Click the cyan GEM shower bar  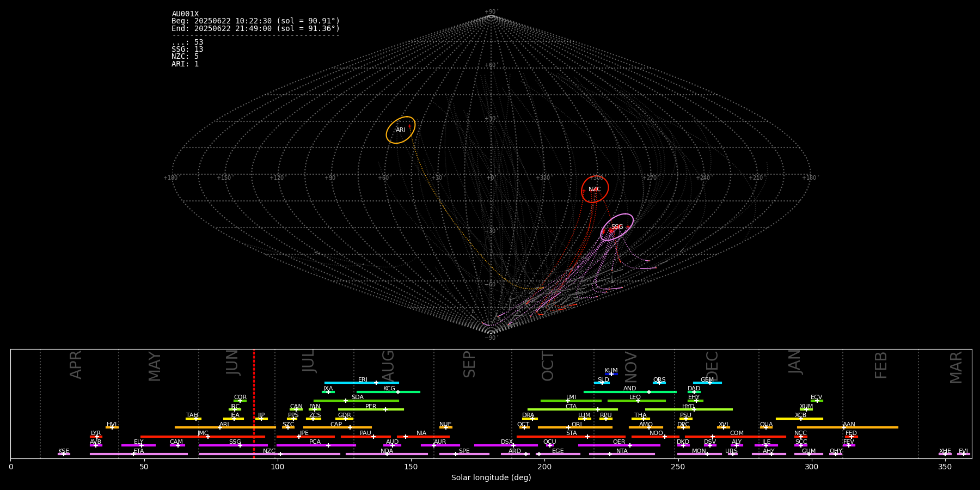(x=707, y=383)
